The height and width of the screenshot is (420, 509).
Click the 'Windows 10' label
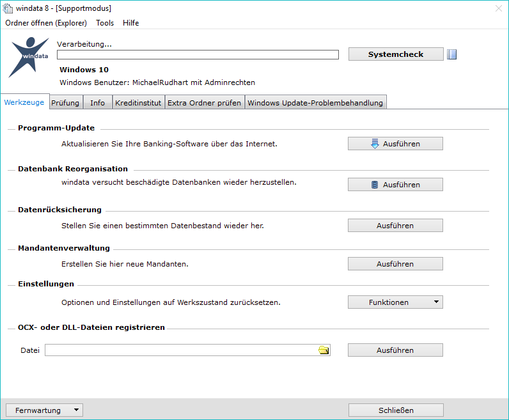tap(84, 70)
